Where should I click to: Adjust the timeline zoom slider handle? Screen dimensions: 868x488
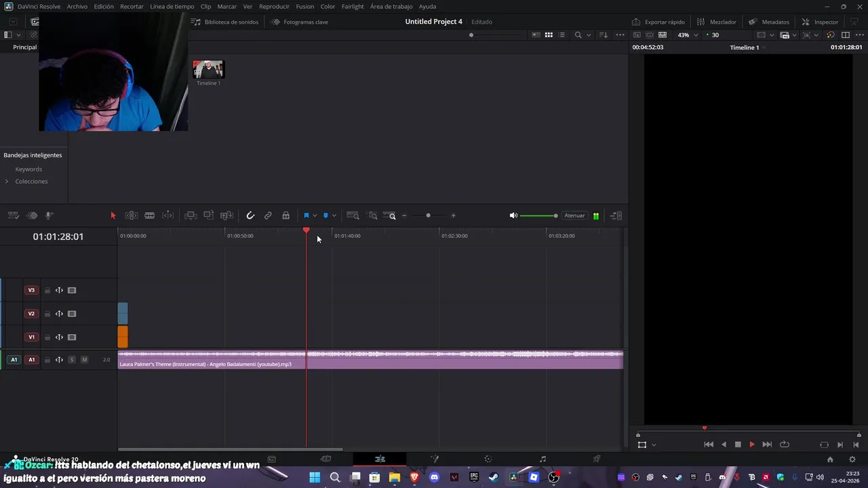pyautogui.click(x=428, y=216)
